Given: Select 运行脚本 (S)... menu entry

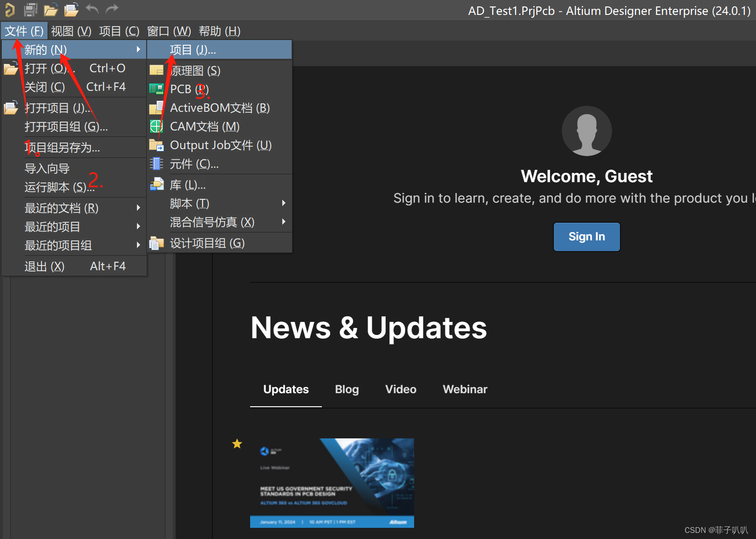Looking at the screenshot, I should [74, 187].
